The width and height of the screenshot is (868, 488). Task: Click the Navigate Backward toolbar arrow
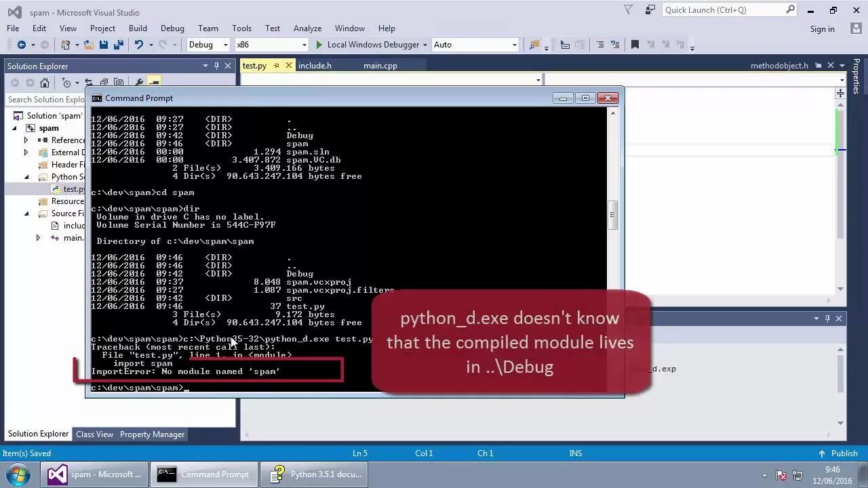(22, 45)
